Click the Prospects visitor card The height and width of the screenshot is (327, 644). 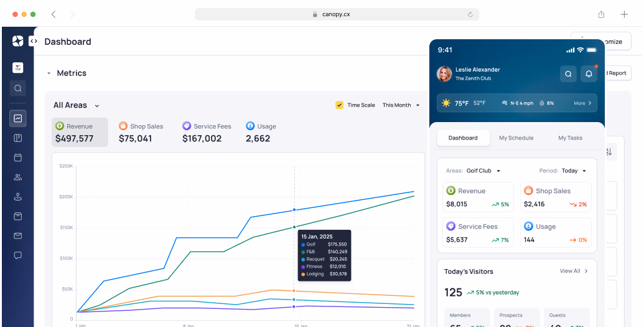517,317
